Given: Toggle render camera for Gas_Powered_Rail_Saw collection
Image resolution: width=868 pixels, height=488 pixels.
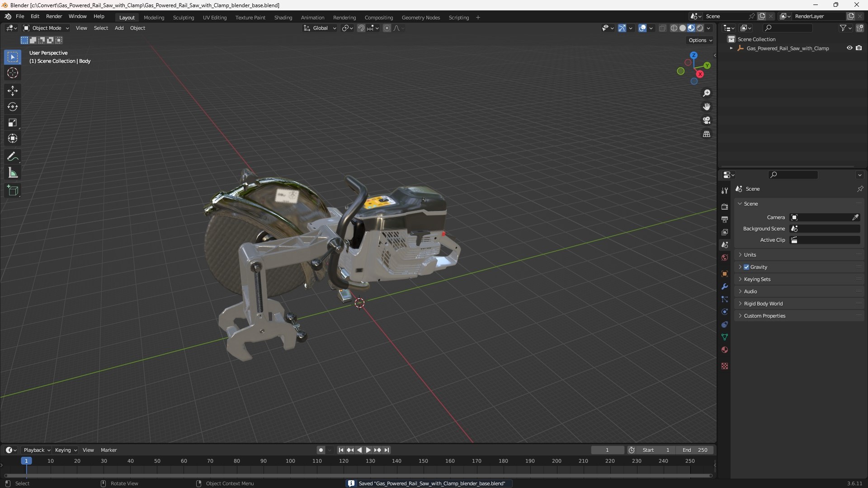Looking at the screenshot, I should tap(859, 48).
